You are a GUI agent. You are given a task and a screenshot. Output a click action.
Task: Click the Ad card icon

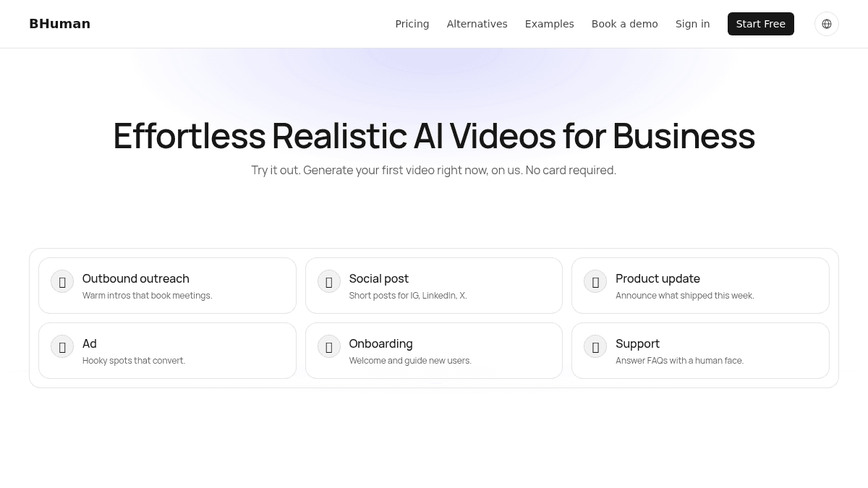tap(62, 346)
